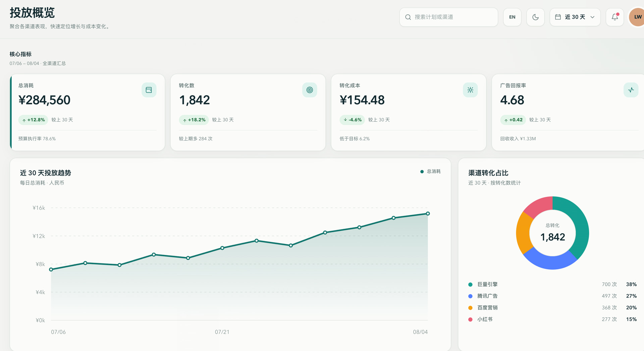Click the +0.42 change badge
Image resolution: width=644 pixels, height=351 pixels.
(513, 120)
